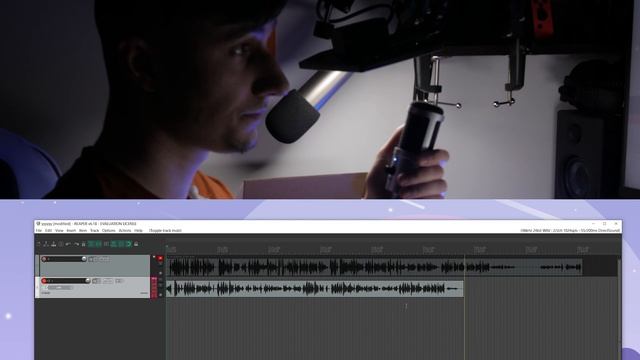Open the File menu
The height and width of the screenshot is (360, 640).
39,231
